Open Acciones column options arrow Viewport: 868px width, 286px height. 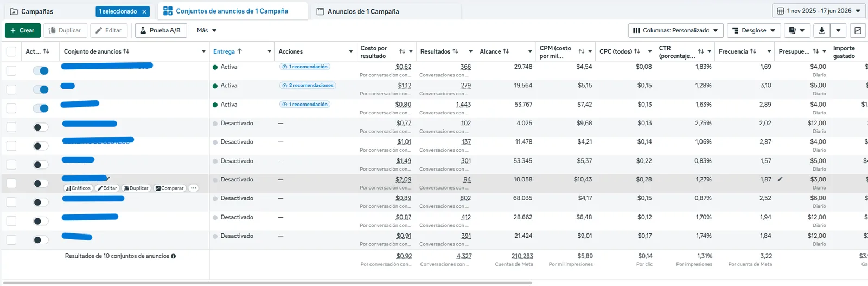pos(350,51)
